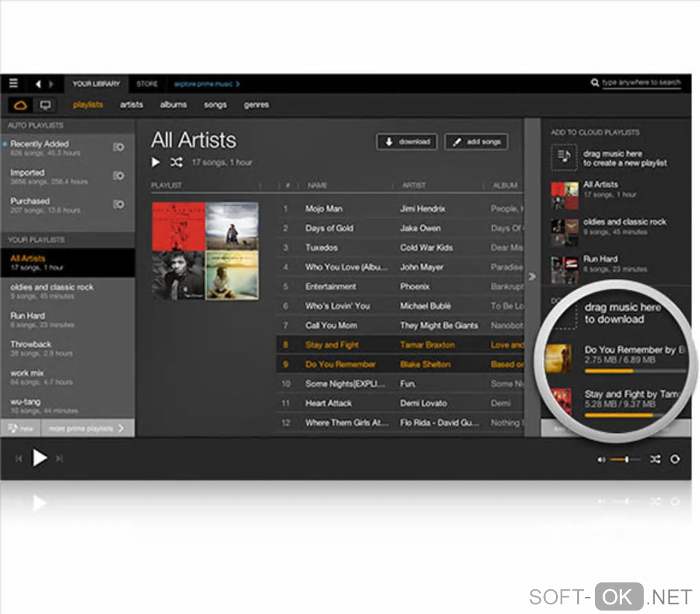
Task: Sort by Artist column header
Action: pyautogui.click(x=414, y=185)
